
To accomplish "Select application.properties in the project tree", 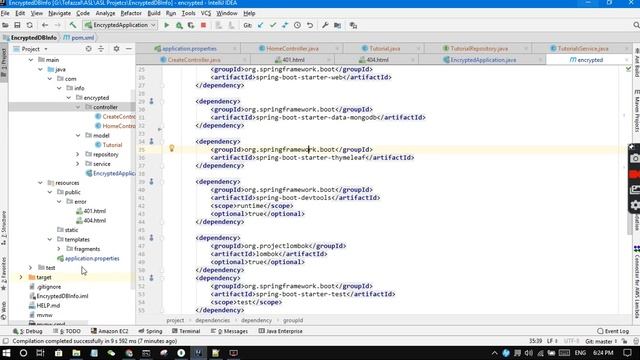I will (x=92, y=258).
